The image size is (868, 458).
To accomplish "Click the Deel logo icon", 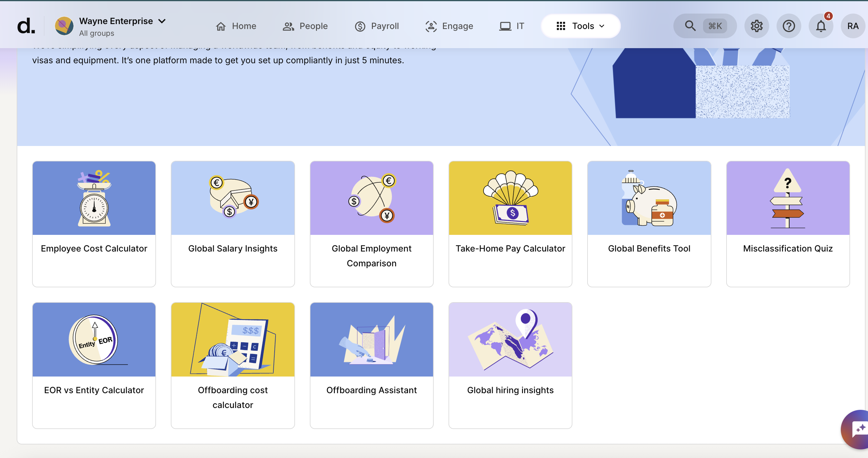I will pos(26,26).
